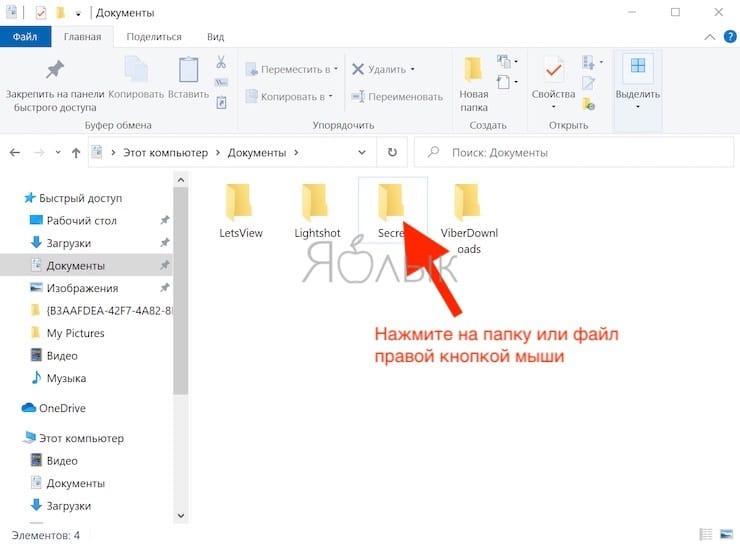This screenshot has height=558, width=740.
Task: Click the easy access icon under new item
Action: (504, 82)
